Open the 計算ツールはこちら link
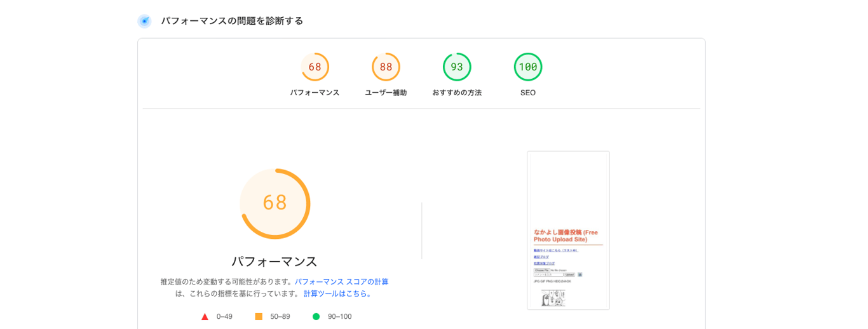 coord(338,293)
